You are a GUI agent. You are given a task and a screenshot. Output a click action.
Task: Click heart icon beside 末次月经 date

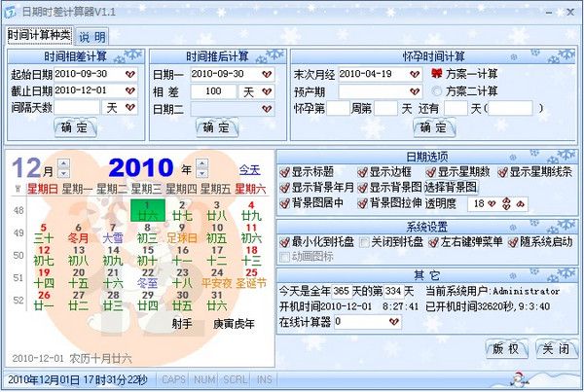click(x=415, y=74)
